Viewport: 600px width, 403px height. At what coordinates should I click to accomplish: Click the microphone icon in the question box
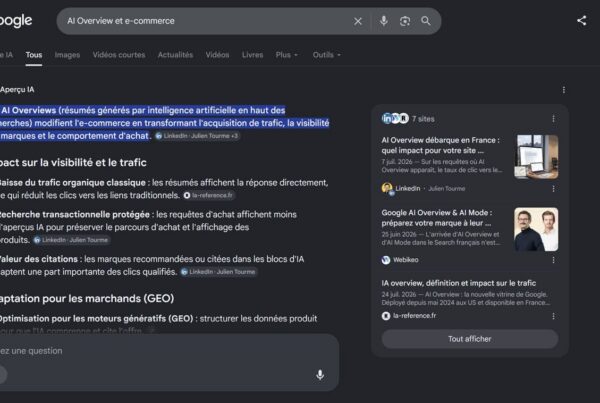(320, 375)
